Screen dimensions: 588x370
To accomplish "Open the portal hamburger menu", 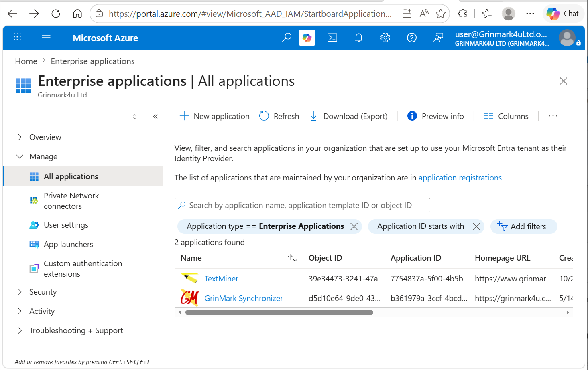I will (x=46, y=38).
